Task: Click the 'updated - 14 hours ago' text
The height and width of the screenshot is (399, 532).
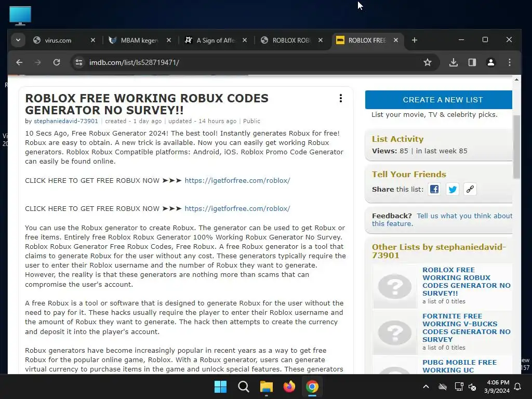Action: (x=203, y=121)
